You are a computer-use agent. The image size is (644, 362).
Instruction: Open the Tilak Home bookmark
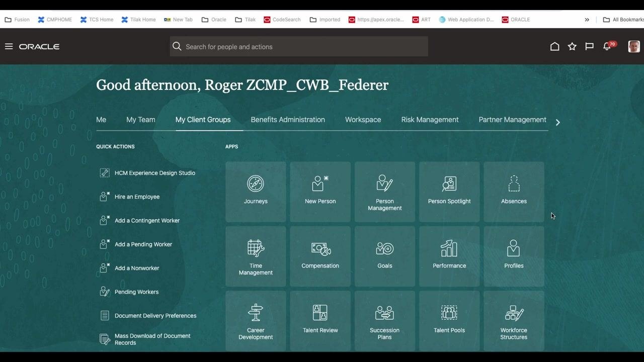click(138, 20)
